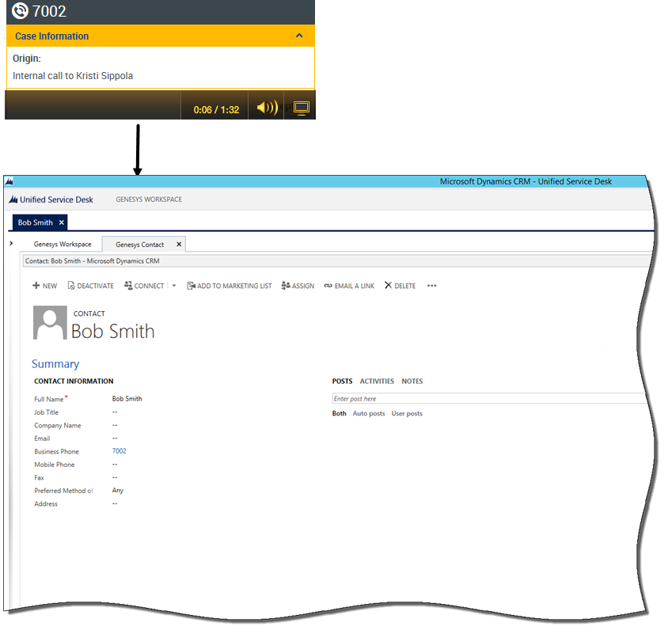Open the more commands ellipsis menu
Screen dimensions: 672x634
[x=431, y=286]
